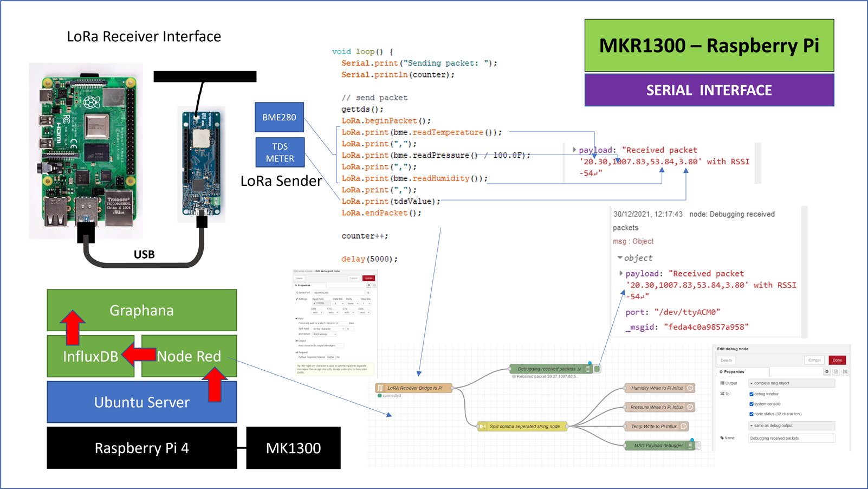The height and width of the screenshot is (489, 868).
Task: Expand the top payload 'Received packet' entry
Action: click(574, 150)
